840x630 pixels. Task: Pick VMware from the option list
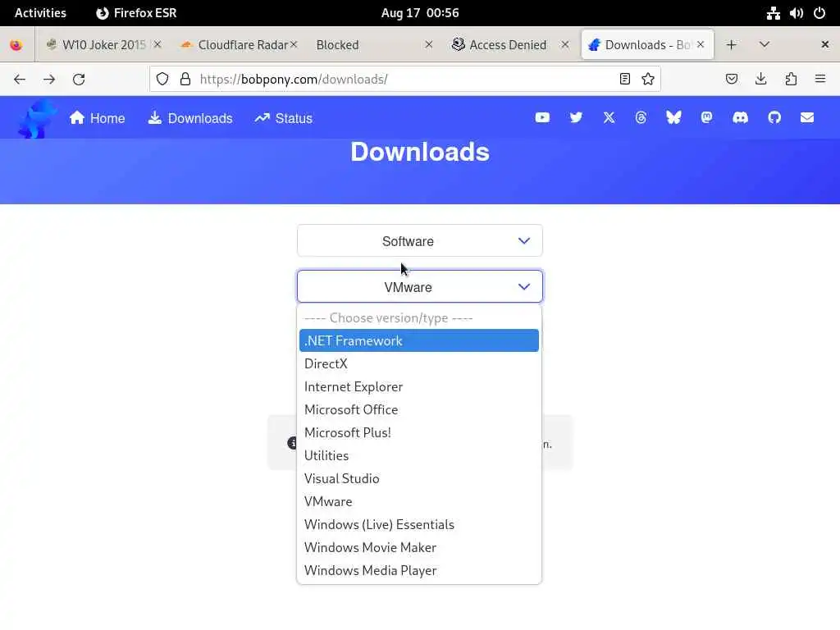tap(419, 502)
